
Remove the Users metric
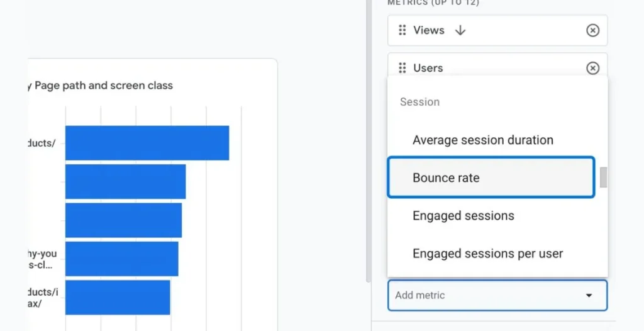592,68
